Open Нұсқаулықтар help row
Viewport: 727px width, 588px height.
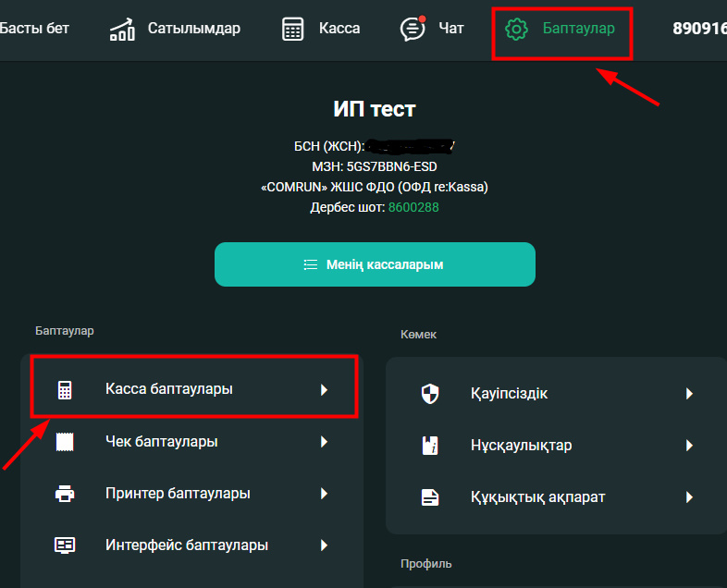pyautogui.click(x=557, y=446)
